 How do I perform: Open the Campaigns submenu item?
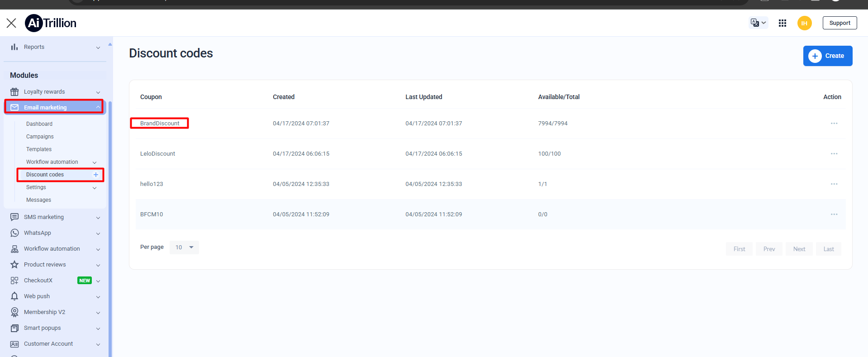[x=40, y=137]
